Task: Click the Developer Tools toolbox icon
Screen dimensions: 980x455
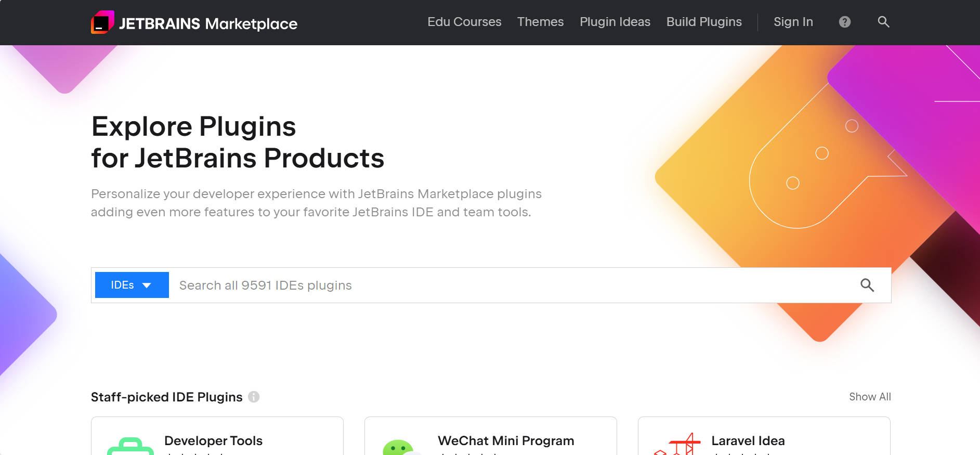Action: pyautogui.click(x=130, y=446)
